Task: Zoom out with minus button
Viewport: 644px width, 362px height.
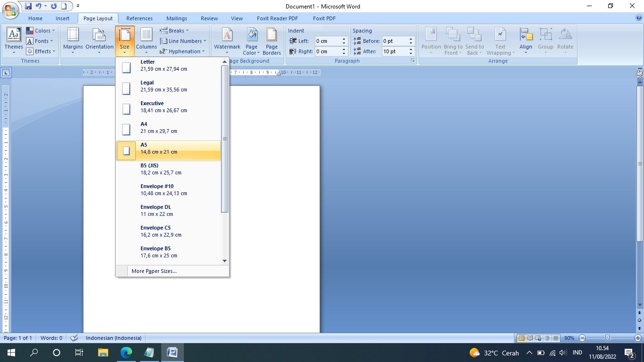Action: 582,338
